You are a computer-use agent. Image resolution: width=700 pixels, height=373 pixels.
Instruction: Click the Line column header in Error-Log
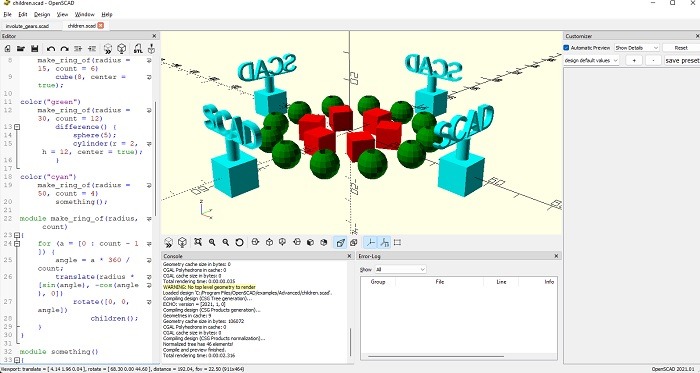[501, 282]
